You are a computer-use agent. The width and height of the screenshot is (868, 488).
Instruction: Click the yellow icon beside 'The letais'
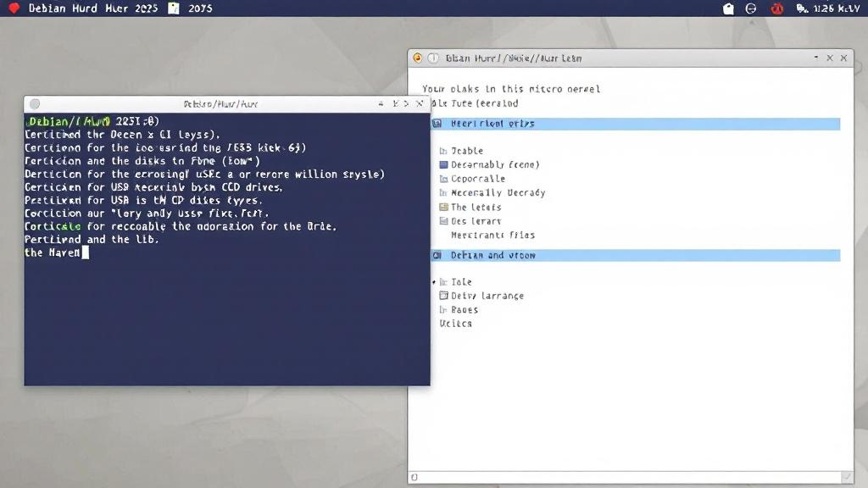pos(443,207)
